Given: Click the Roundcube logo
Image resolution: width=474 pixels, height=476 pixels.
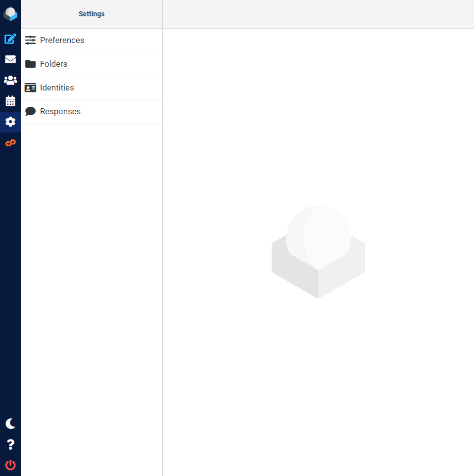Looking at the screenshot, I should pos(10,14).
